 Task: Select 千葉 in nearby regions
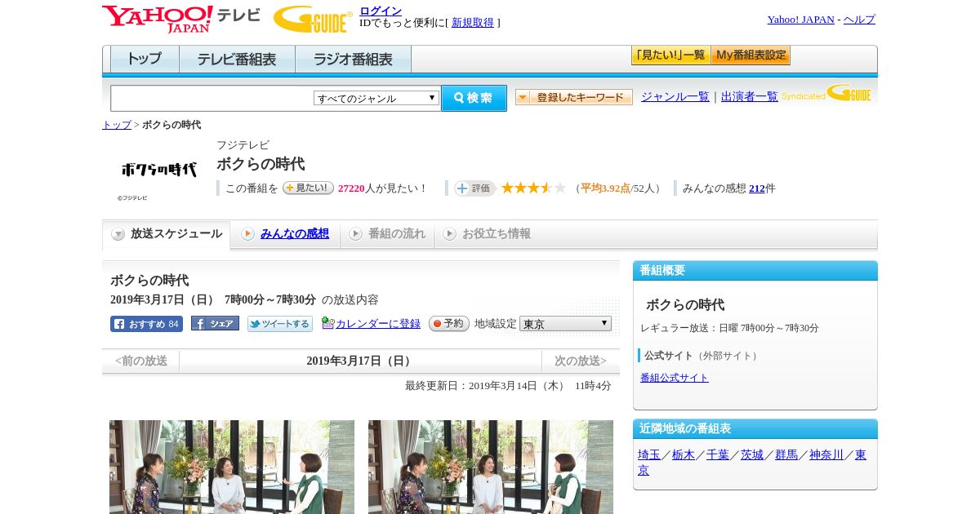click(718, 455)
